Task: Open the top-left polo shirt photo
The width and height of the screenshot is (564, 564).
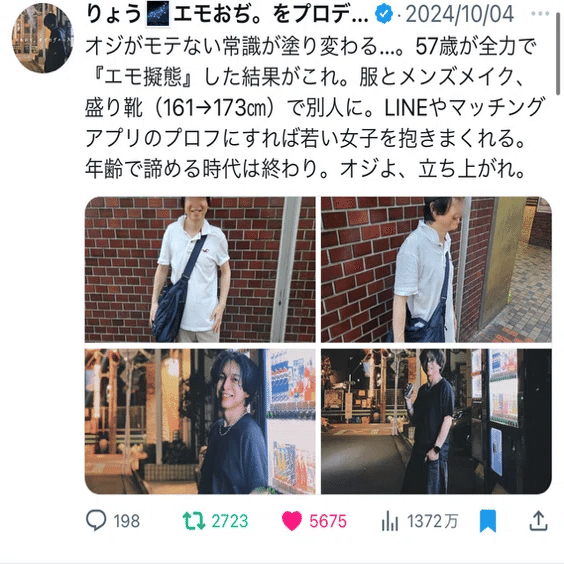Action: (200, 269)
